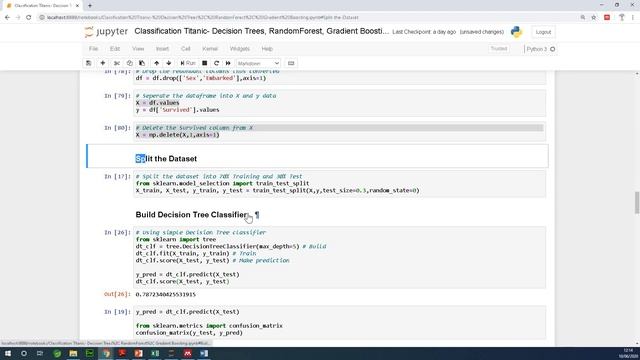
Task: Click into cell In [79] code
Action: (x=340, y=103)
